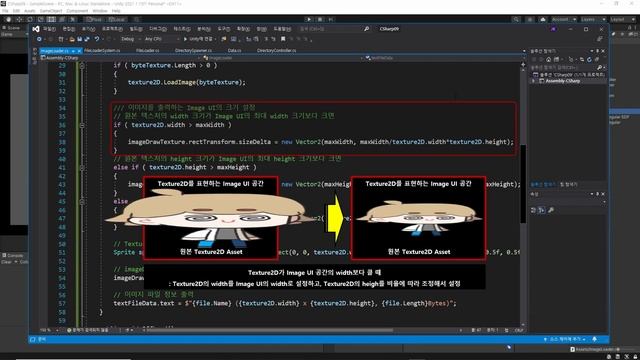Open Unity Layers dropdown

[x=593, y=19]
